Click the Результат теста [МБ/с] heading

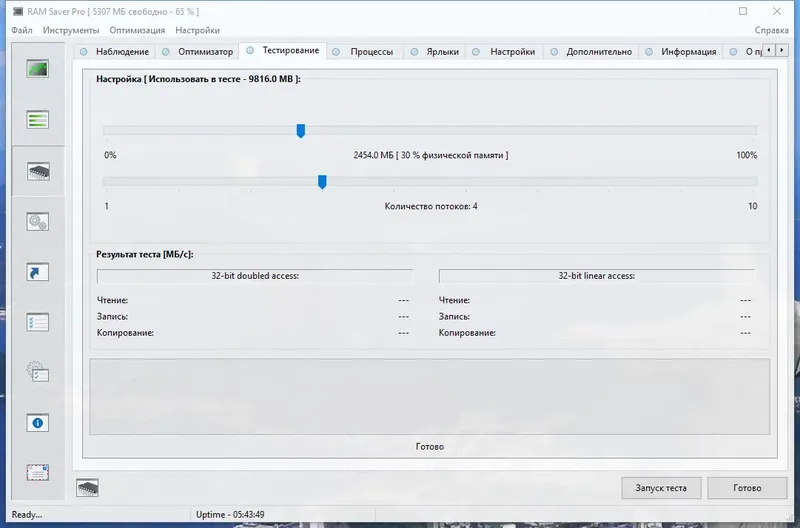145,254
